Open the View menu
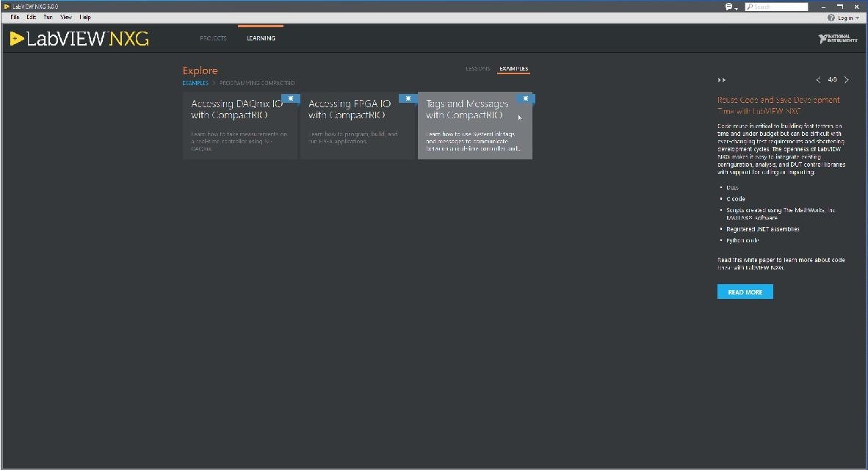 tap(66, 17)
